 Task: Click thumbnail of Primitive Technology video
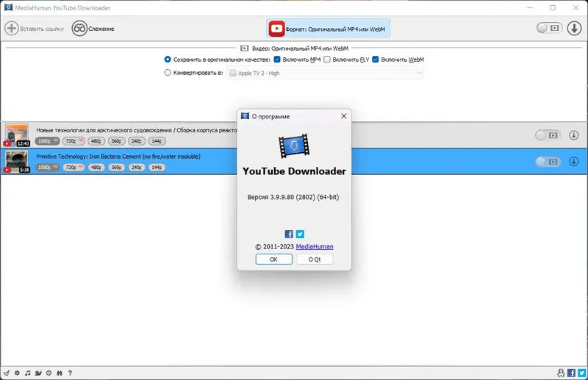[16, 161]
